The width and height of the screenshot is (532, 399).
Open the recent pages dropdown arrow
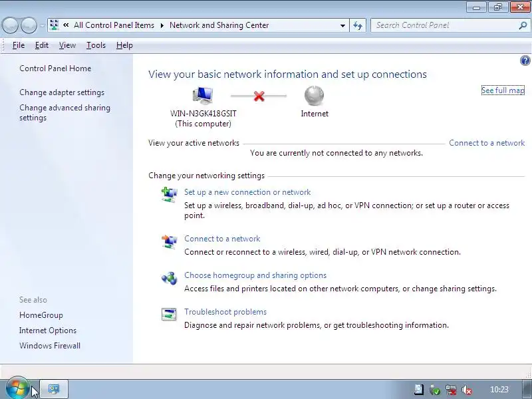42,25
